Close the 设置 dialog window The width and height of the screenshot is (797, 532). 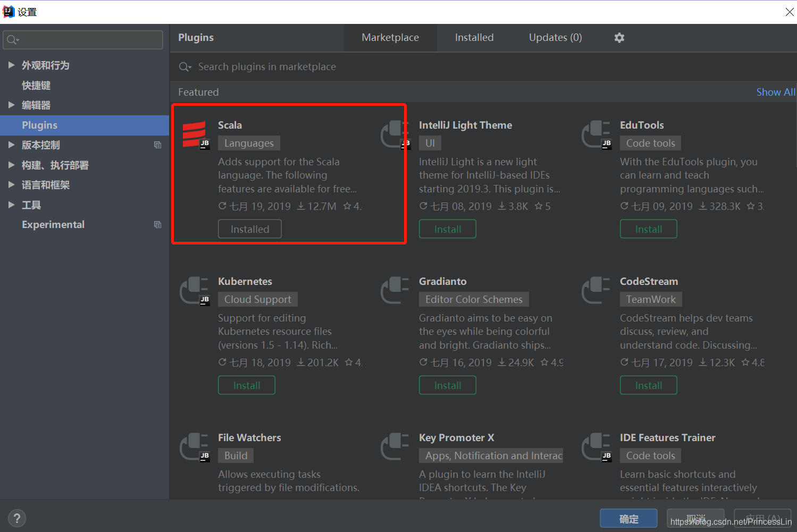(790, 12)
